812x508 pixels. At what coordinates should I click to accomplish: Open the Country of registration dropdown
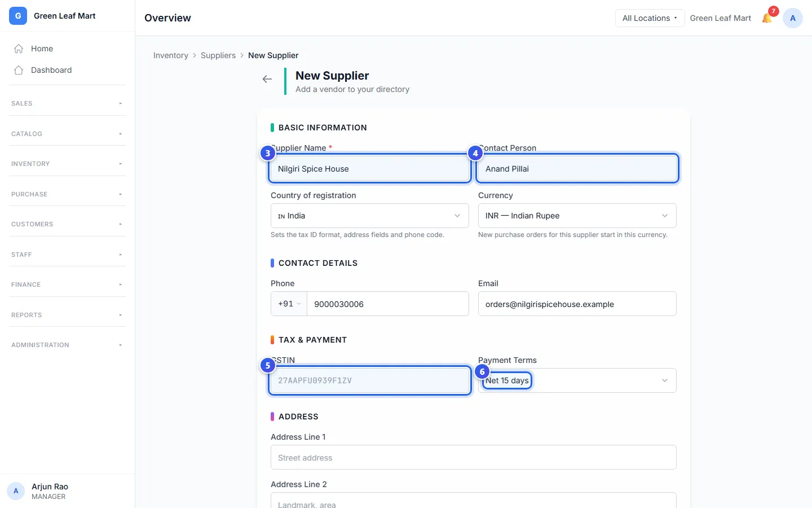(370, 216)
